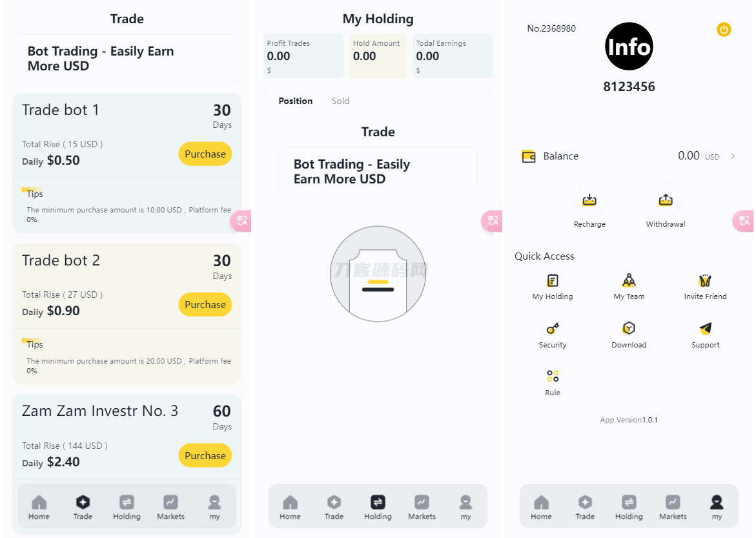The image size is (756, 538).
Task: Click the Recharge icon
Action: [589, 200]
